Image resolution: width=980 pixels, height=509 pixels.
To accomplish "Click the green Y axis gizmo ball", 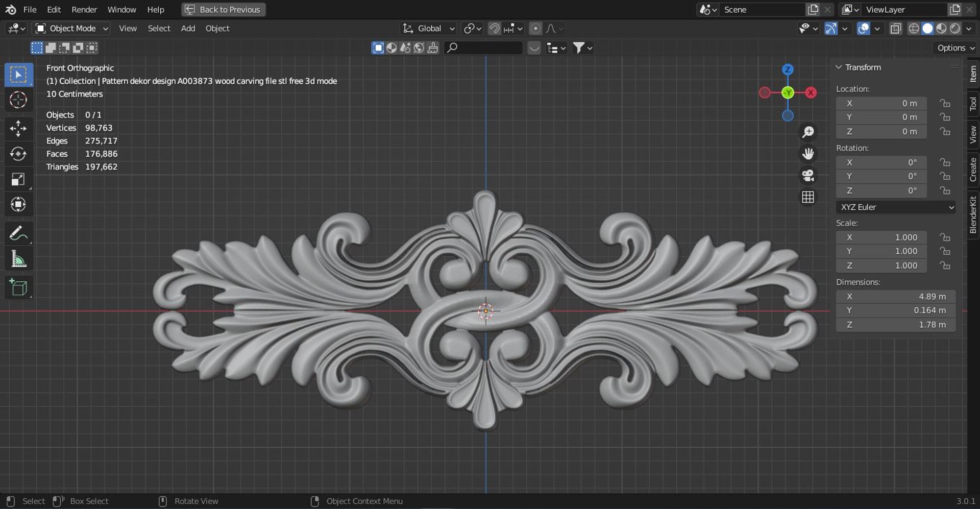I will [788, 93].
